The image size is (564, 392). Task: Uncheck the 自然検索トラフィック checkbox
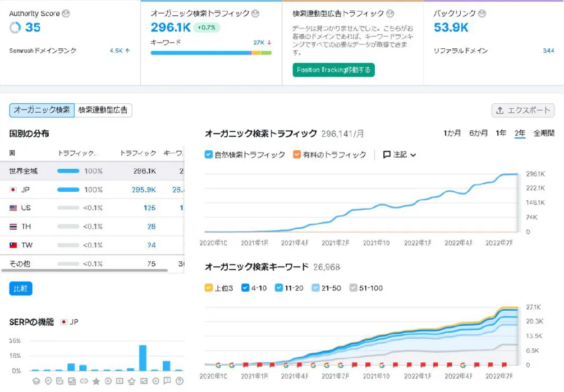coord(208,154)
